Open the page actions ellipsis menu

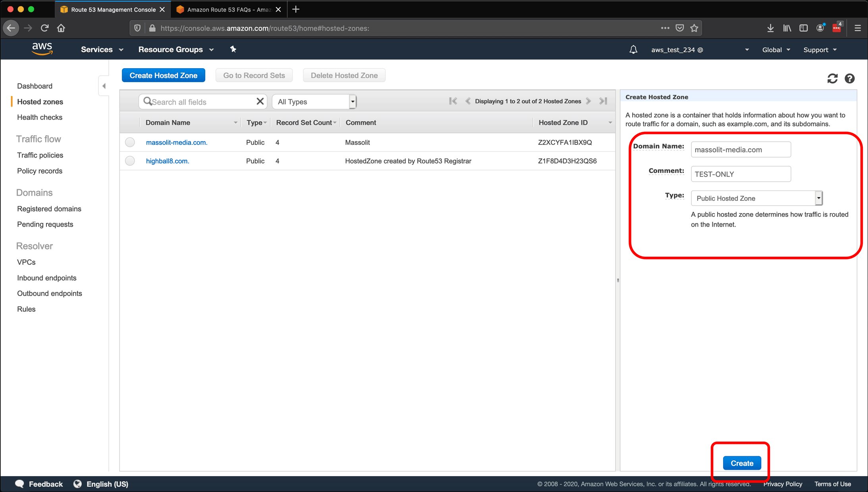(665, 28)
